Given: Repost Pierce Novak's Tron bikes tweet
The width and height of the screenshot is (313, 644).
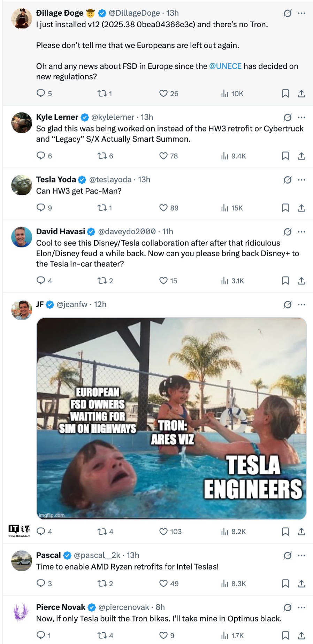Looking at the screenshot, I should click(102, 635).
